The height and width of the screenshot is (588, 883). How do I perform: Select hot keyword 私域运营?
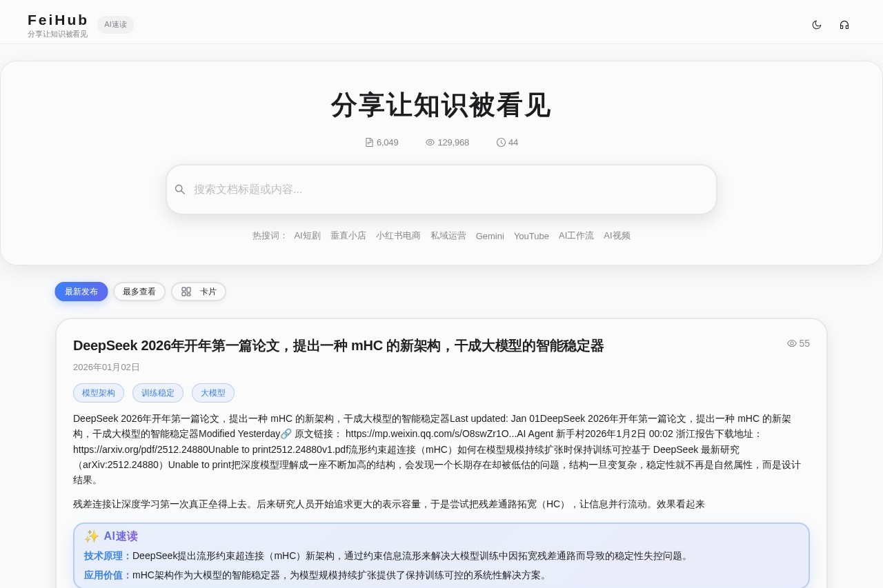[x=448, y=236]
